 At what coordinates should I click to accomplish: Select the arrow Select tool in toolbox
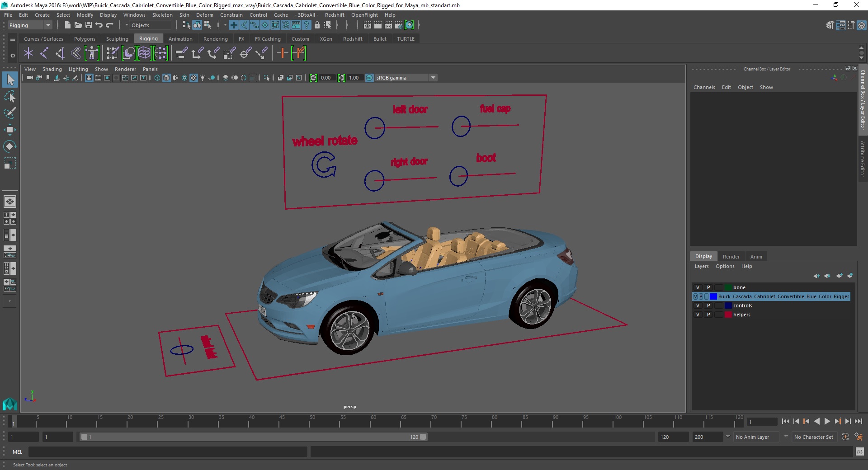[x=10, y=80]
